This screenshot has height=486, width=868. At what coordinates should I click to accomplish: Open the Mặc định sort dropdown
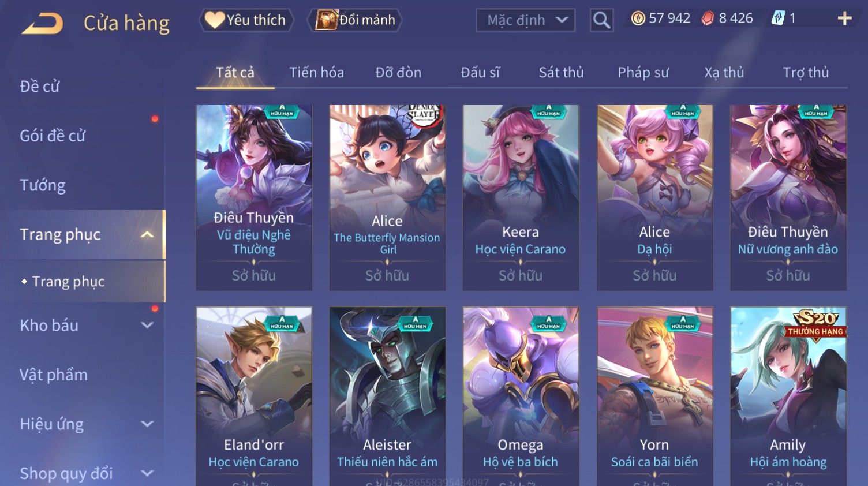point(526,21)
